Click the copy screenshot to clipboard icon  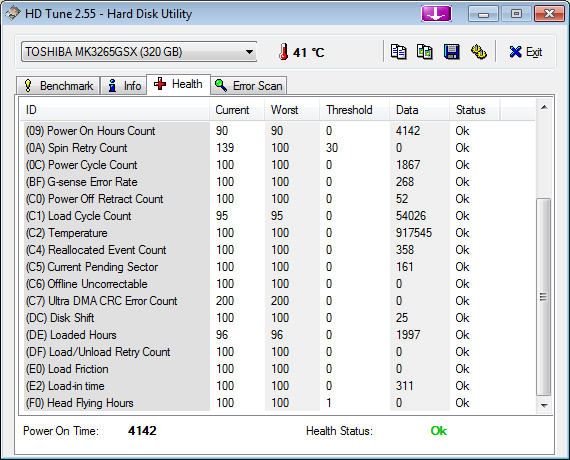tap(425, 52)
